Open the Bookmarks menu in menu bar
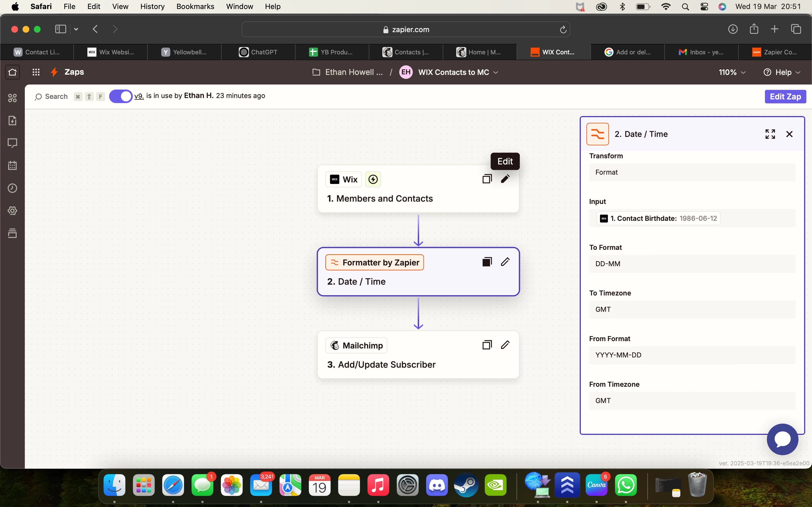The width and height of the screenshot is (812, 507). [195, 6]
